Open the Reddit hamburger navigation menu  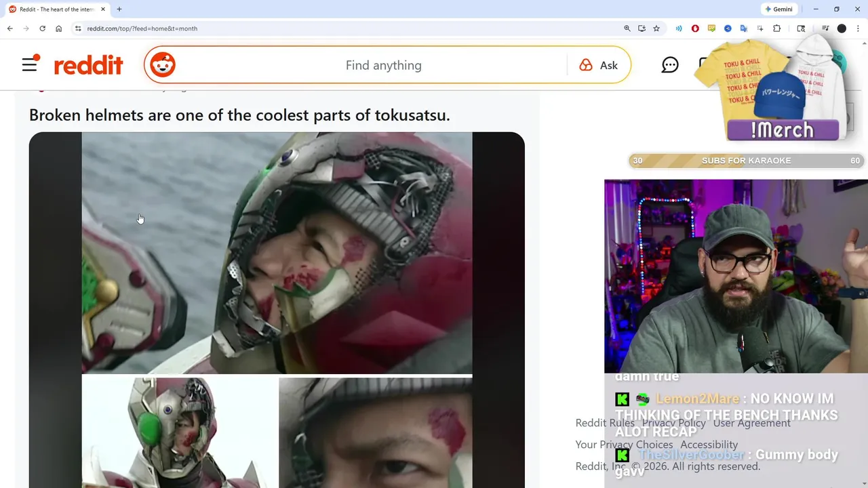click(30, 65)
